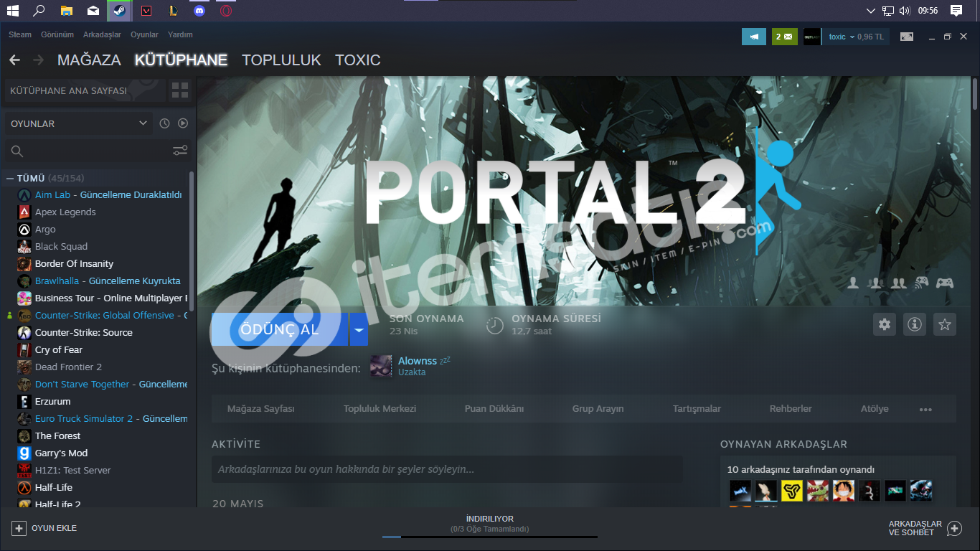The height and width of the screenshot is (551, 980).
Task: Switch to grid collections view icon
Action: click(180, 90)
